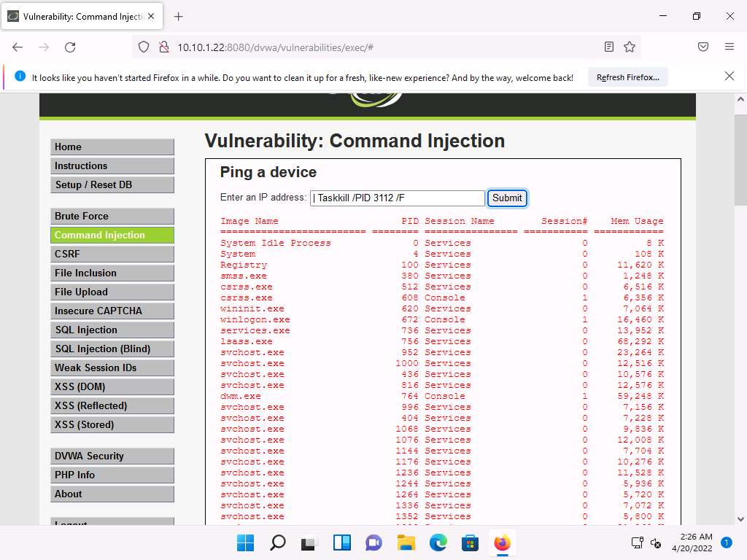Click the Refresh Firefox button
Viewport: 747px width, 560px height.
coord(627,77)
